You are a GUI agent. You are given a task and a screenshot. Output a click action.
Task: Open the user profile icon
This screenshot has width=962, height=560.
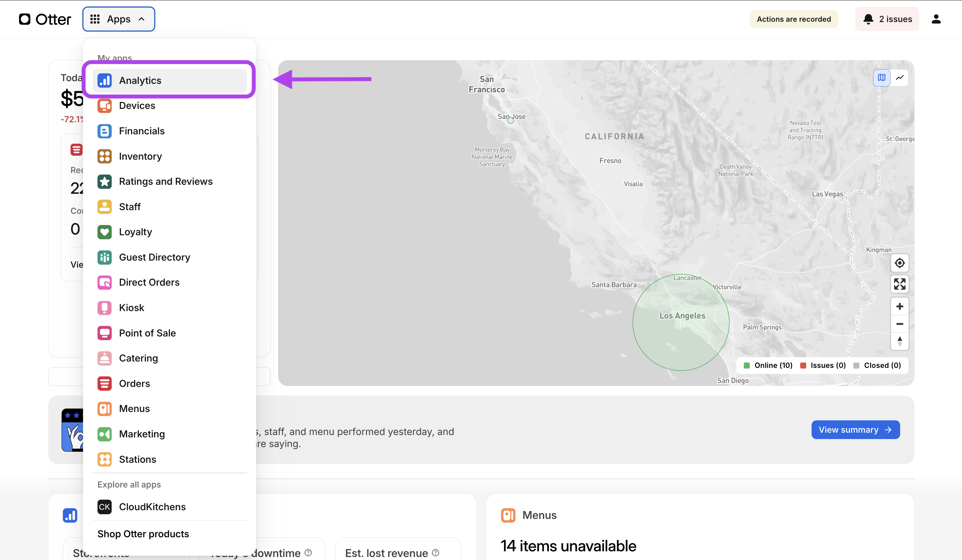936,19
